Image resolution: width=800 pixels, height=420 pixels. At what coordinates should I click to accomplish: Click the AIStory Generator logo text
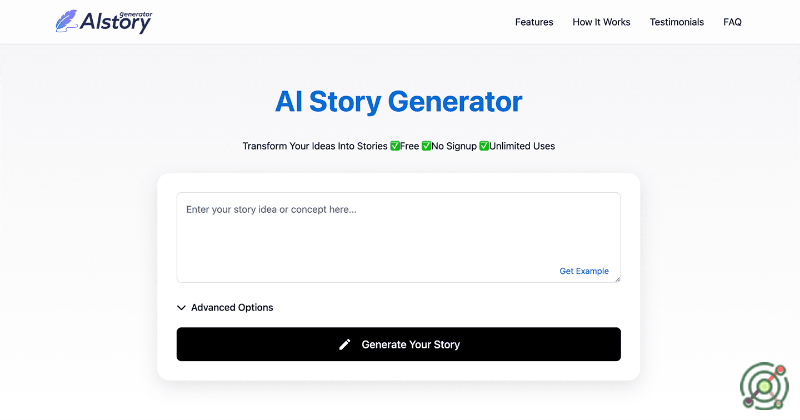click(x=117, y=22)
